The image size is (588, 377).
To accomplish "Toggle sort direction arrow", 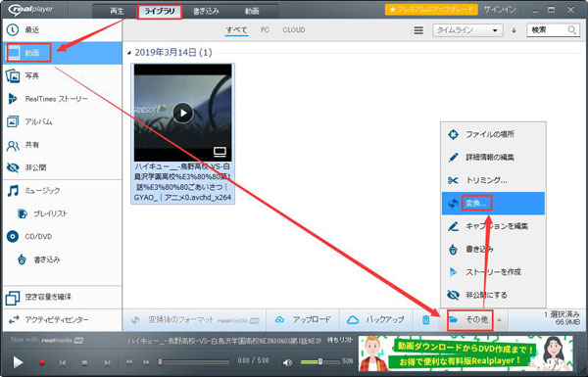I will pyautogui.click(x=514, y=30).
